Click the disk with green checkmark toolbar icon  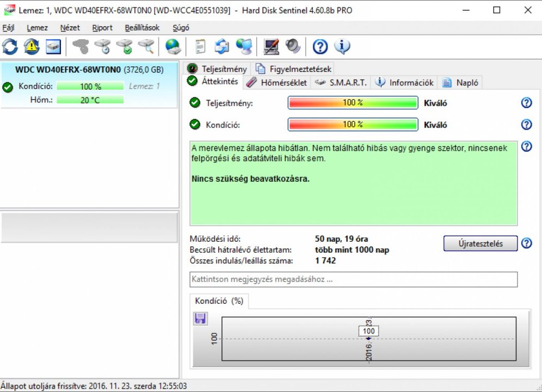tap(125, 46)
